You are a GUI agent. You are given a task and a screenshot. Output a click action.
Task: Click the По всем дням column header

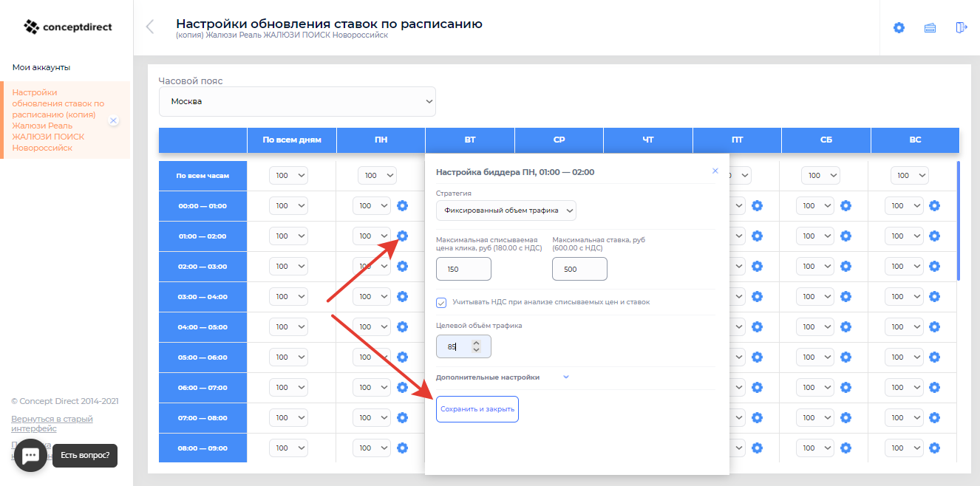click(x=292, y=140)
